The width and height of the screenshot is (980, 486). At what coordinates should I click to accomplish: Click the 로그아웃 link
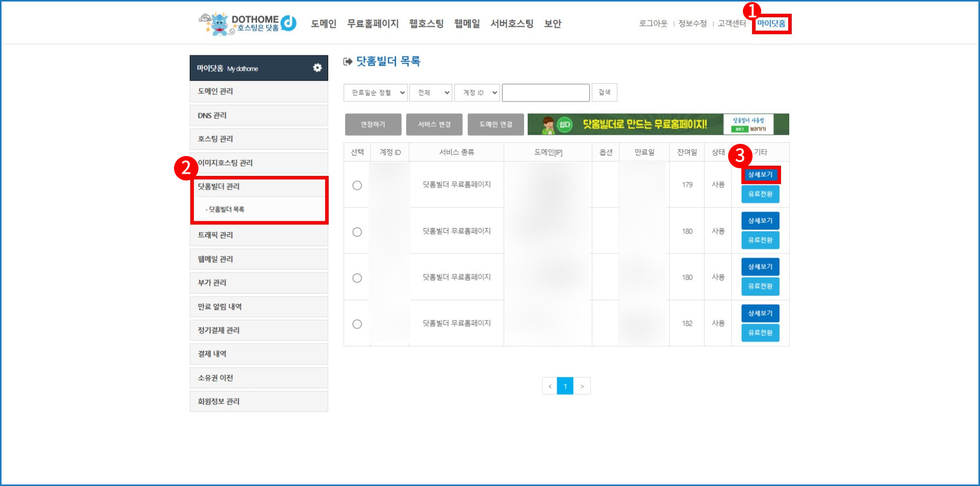tap(653, 23)
